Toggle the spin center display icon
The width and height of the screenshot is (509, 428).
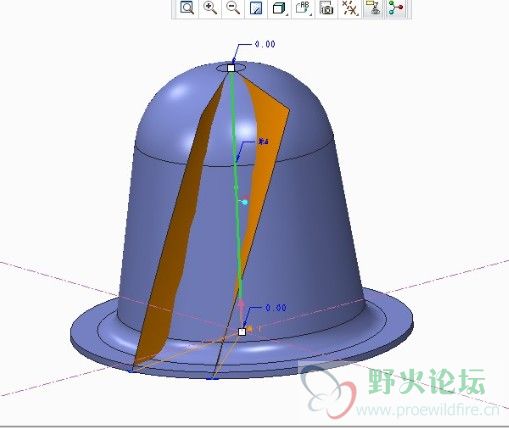coord(396,8)
